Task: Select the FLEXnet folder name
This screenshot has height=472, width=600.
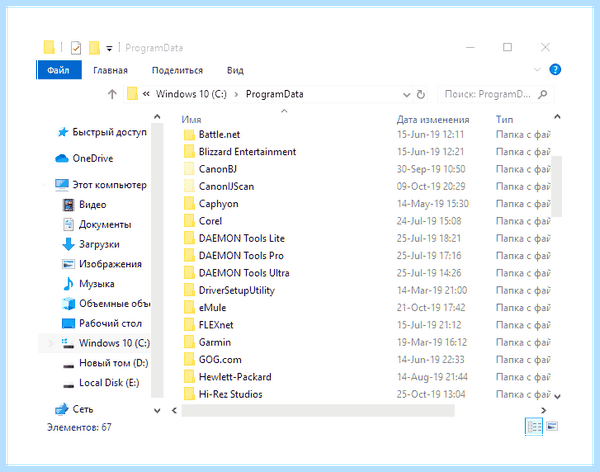Action: tap(216, 325)
